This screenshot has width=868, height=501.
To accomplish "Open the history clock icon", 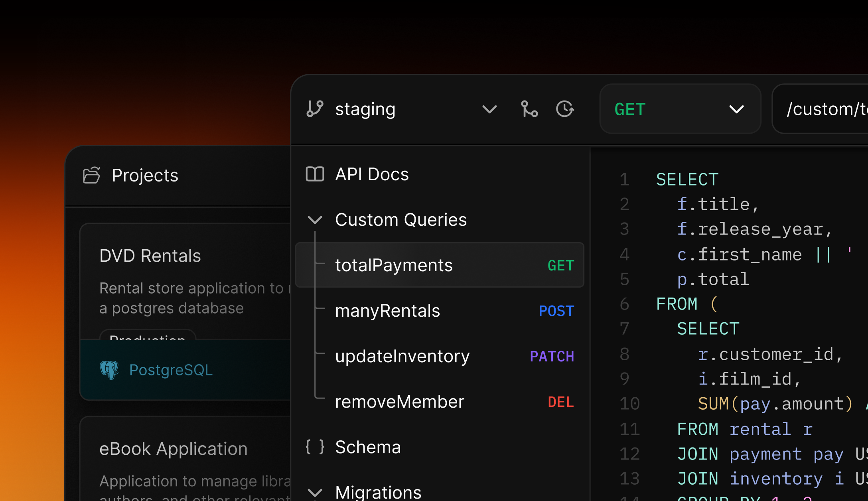I will [565, 109].
